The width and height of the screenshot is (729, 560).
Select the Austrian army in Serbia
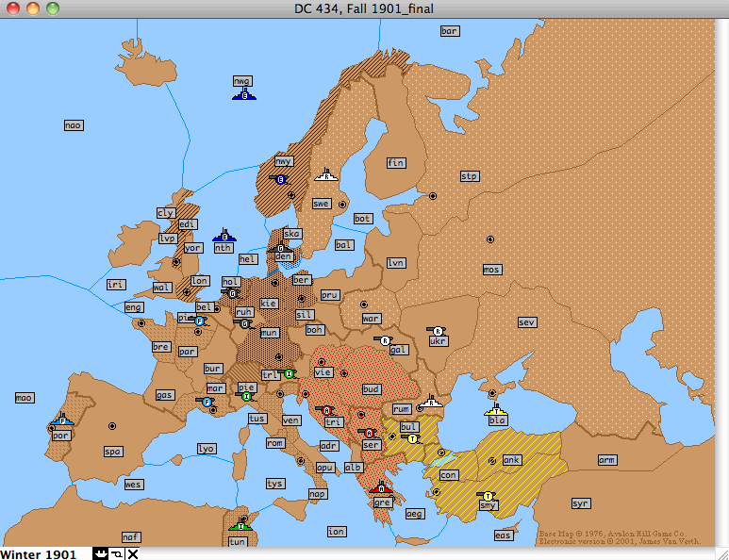pyautogui.click(x=369, y=433)
